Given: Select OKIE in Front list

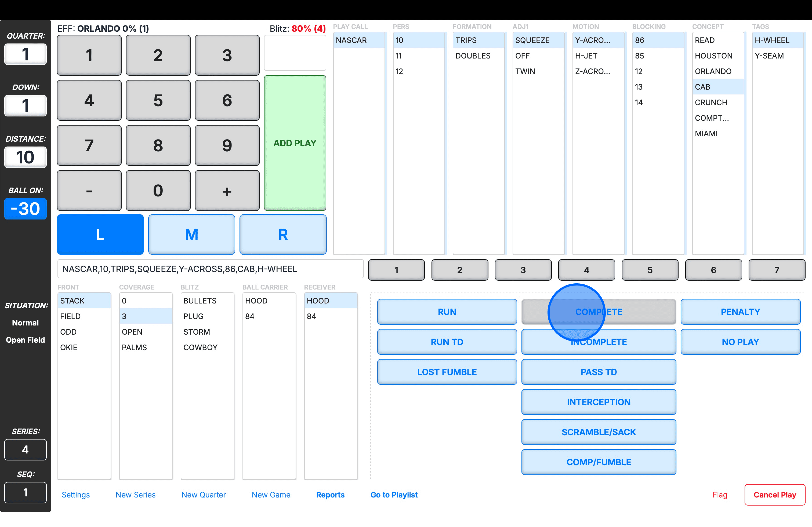Looking at the screenshot, I should (x=84, y=347).
